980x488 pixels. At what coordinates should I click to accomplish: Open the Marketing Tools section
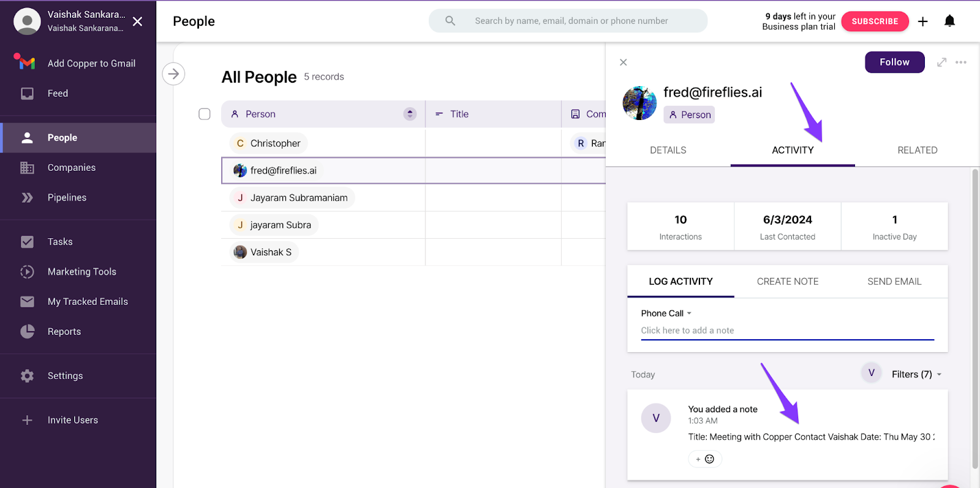coord(81,271)
